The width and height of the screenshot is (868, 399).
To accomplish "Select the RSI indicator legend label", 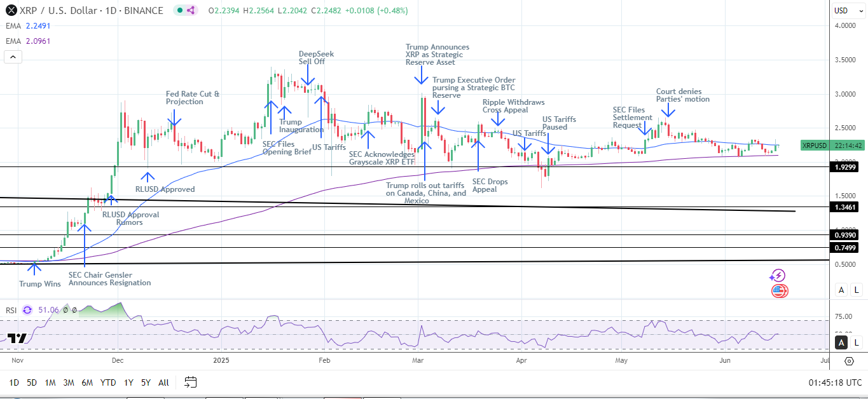I will pyautogui.click(x=11, y=310).
